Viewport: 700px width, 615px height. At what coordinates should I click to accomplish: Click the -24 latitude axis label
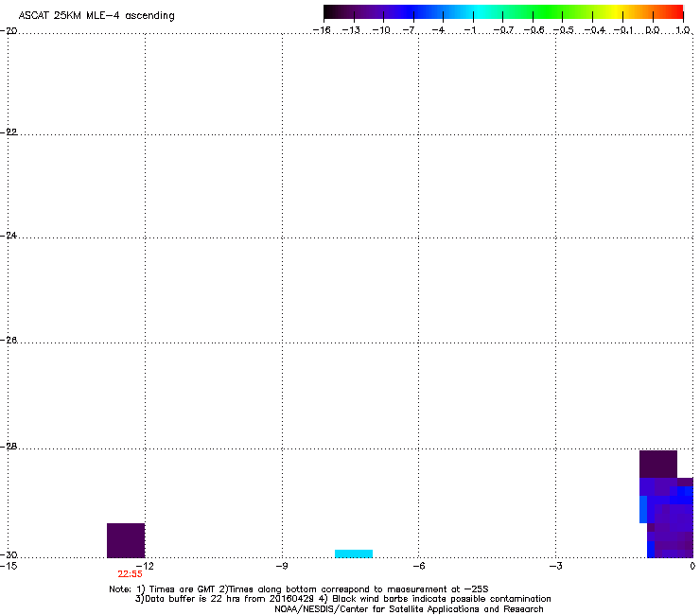point(9,235)
